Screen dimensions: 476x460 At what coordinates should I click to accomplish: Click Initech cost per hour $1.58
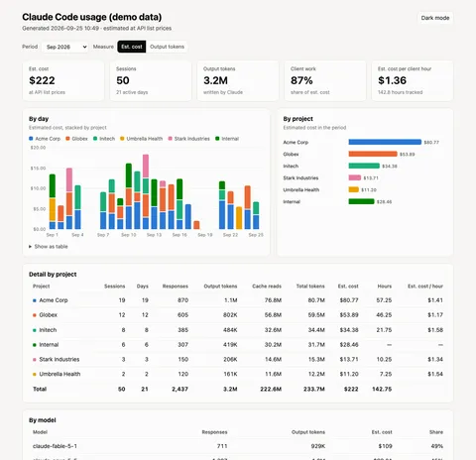pos(435,330)
